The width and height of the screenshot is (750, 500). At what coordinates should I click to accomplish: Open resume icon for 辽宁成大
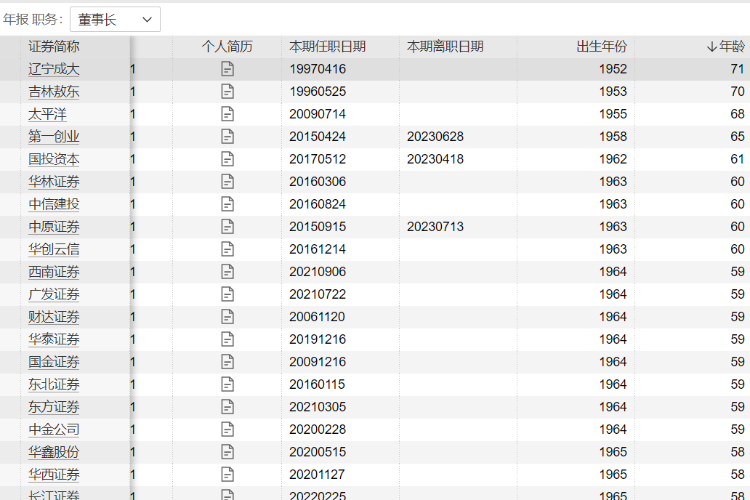click(x=228, y=69)
